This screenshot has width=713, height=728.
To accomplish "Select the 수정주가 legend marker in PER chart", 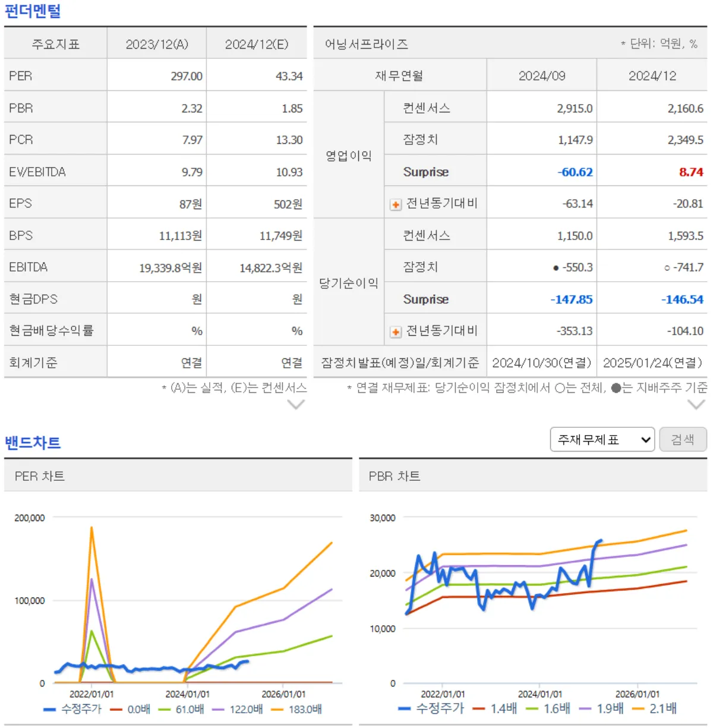I will [x=49, y=709].
